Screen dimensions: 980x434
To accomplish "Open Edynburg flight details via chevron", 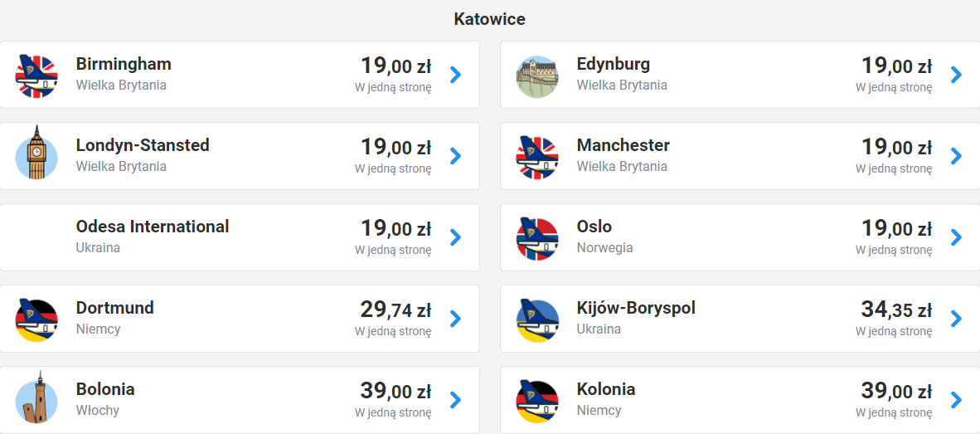I will coord(956,75).
